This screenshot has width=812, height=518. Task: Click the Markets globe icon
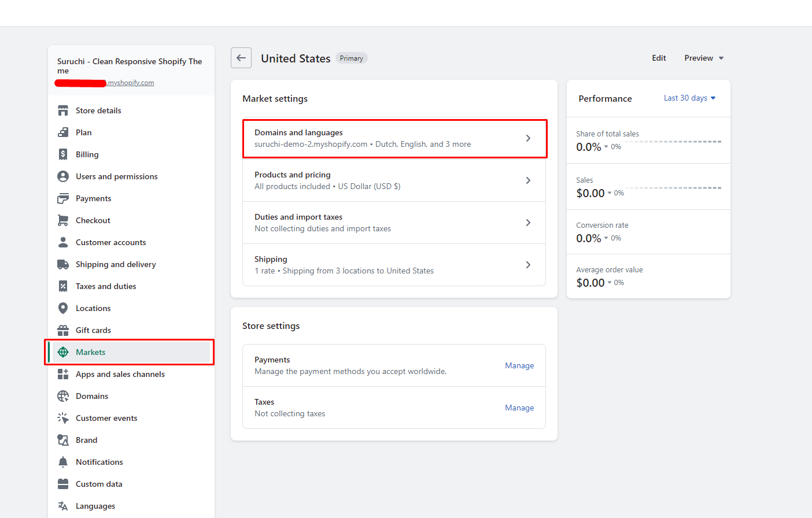point(63,352)
